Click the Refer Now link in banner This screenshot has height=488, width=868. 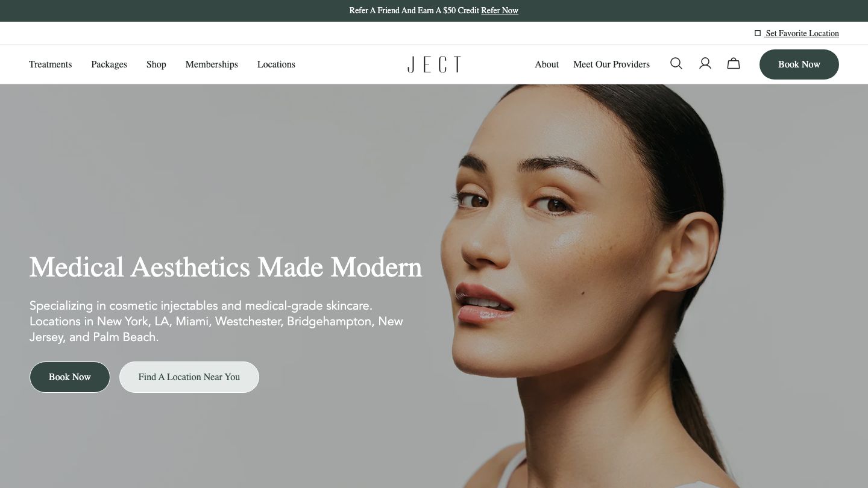500,10
